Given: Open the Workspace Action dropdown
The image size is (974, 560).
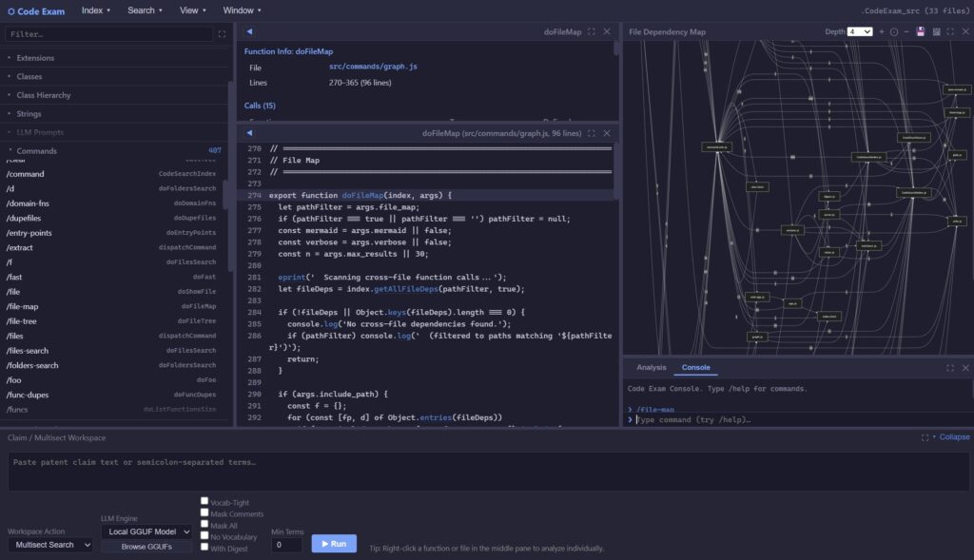Looking at the screenshot, I should coord(50,545).
